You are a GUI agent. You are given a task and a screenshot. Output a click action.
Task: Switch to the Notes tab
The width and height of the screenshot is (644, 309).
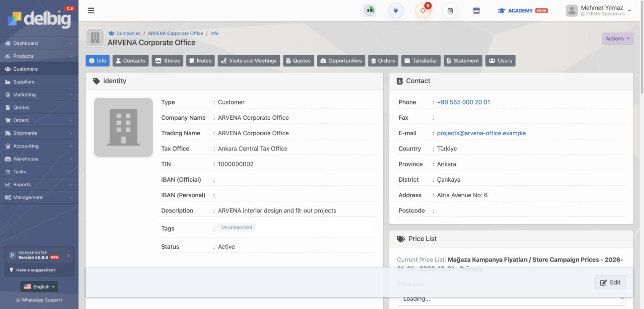[200, 61]
